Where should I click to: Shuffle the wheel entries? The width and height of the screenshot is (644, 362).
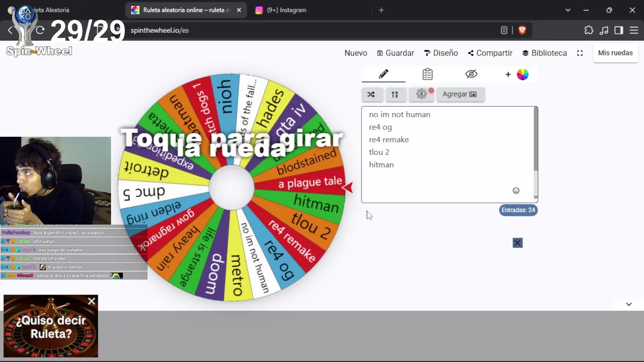pos(371,94)
